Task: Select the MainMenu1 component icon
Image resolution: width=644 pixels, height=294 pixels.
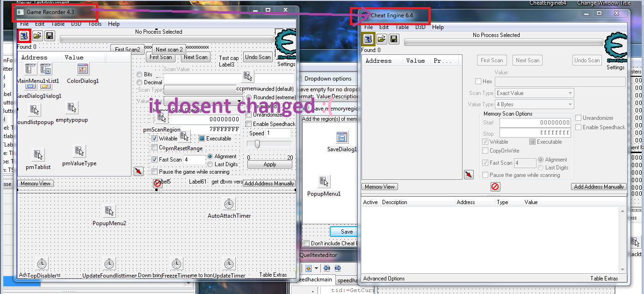Action: pyautogui.click(x=31, y=69)
